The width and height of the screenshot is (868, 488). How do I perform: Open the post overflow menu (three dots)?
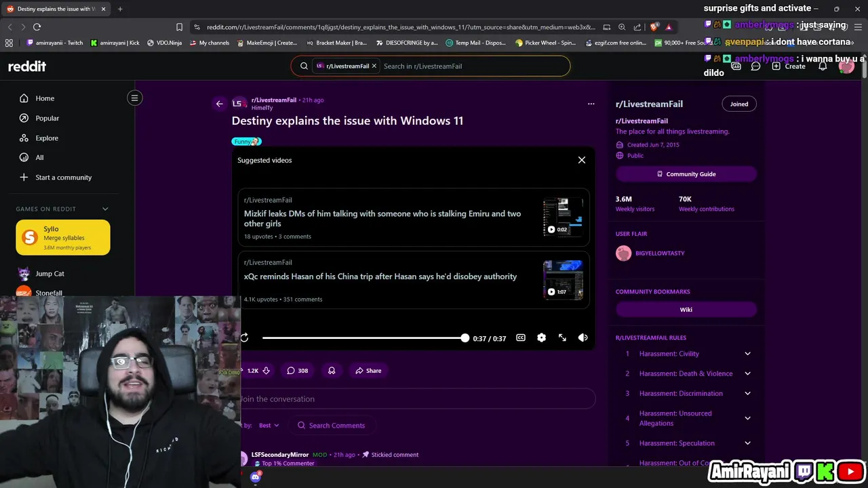(x=591, y=104)
